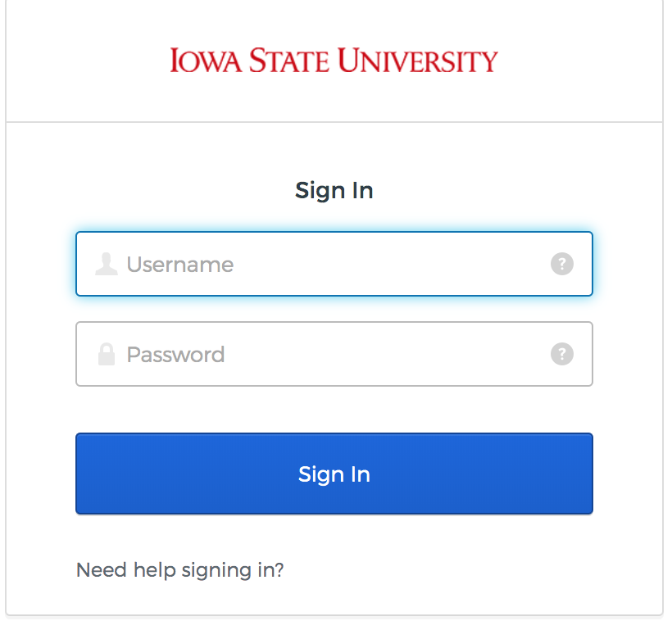Image resolution: width=672 pixels, height=621 pixels.
Task: Click the user silhouette glyph beside Username placeholder
Action: (x=106, y=264)
